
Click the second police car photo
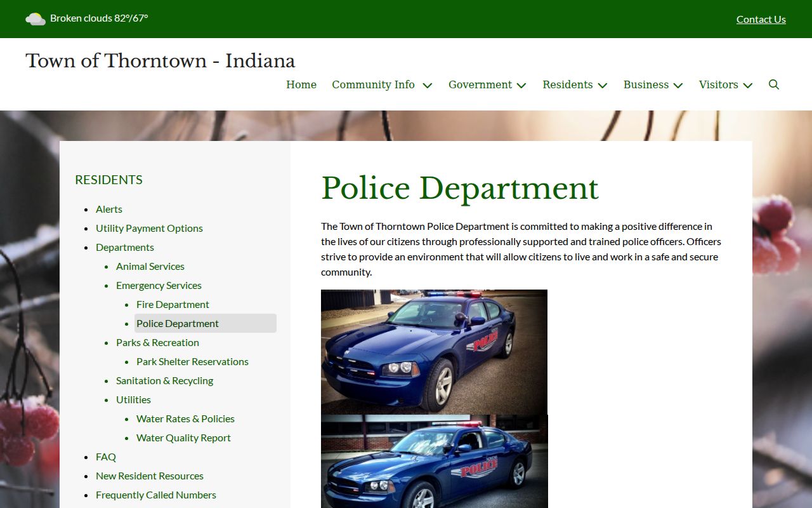click(435, 462)
